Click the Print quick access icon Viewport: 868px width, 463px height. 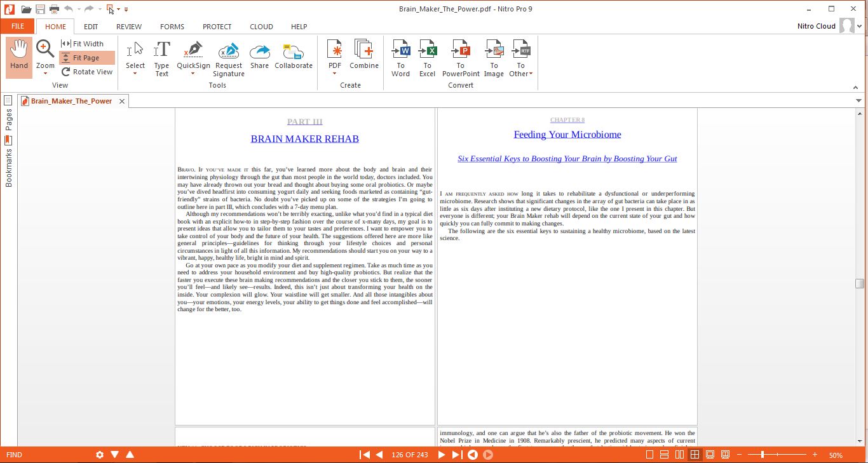click(x=54, y=9)
